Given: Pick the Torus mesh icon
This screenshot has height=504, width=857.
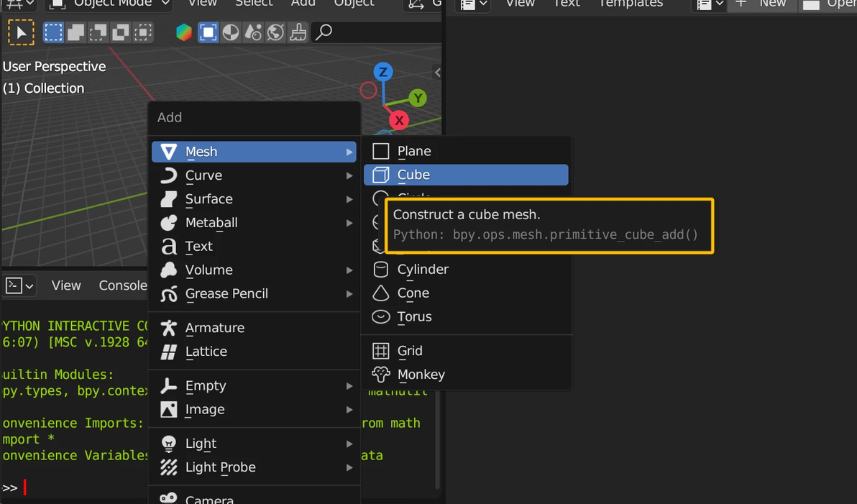Looking at the screenshot, I should [380, 317].
